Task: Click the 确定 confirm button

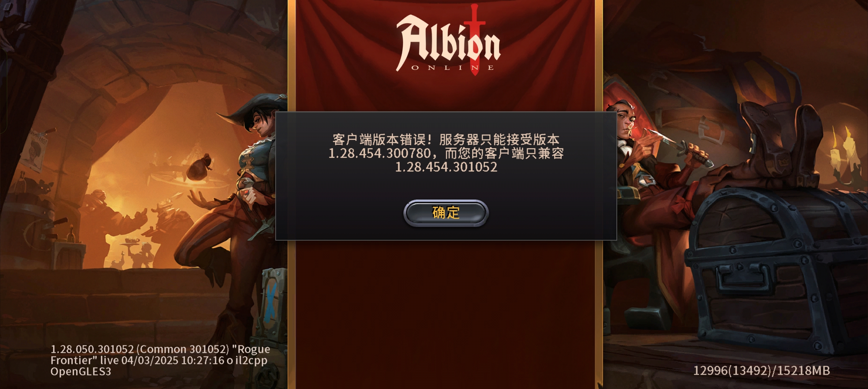Action: point(446,213)
